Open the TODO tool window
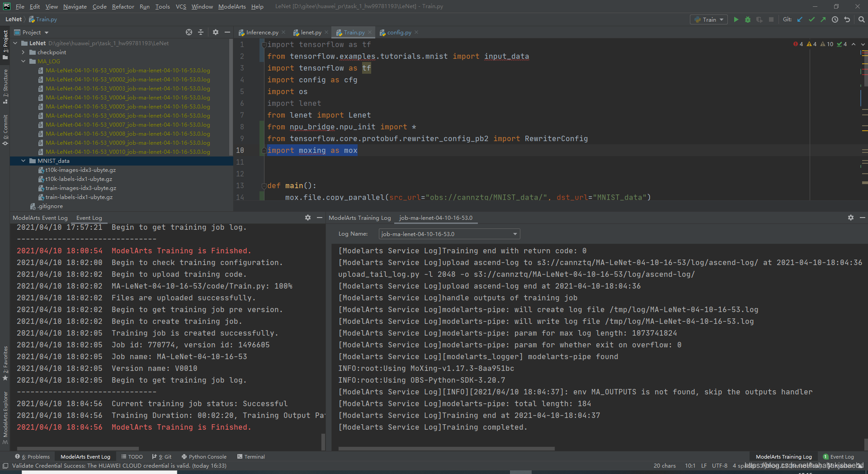Image resolution: width=868 pixels, height=474 pixels. pos(132,457)
